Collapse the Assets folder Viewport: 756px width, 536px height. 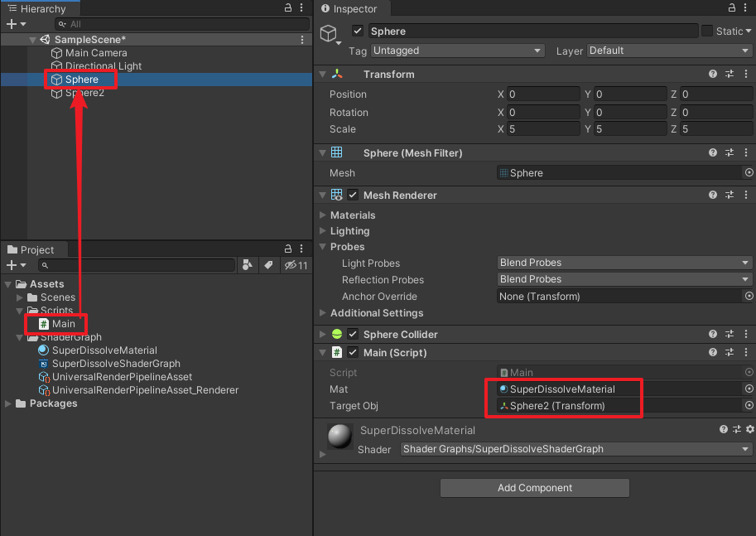(7, 284)
